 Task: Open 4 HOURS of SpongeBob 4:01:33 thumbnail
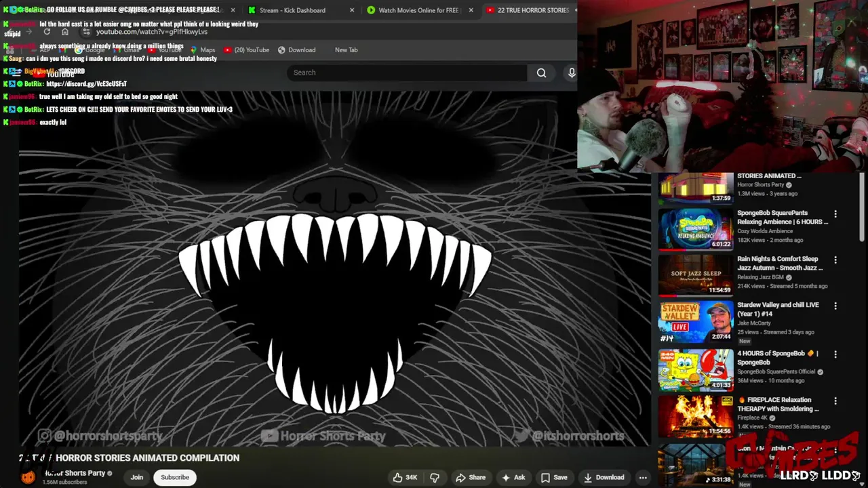(x=696, y=370)
